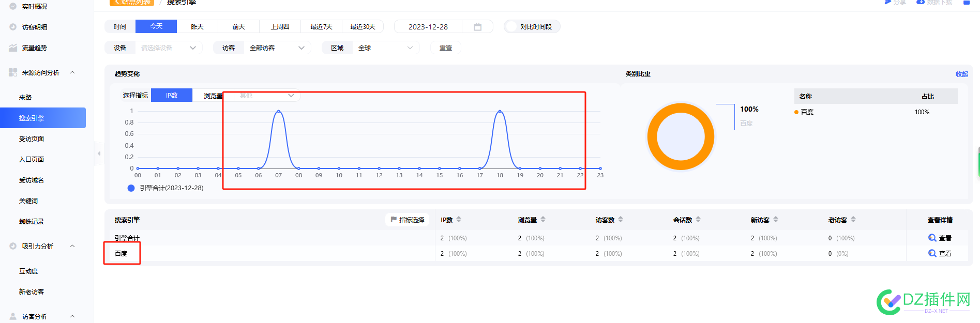
Task: Click the 重置 reset button
Action: 446,48
